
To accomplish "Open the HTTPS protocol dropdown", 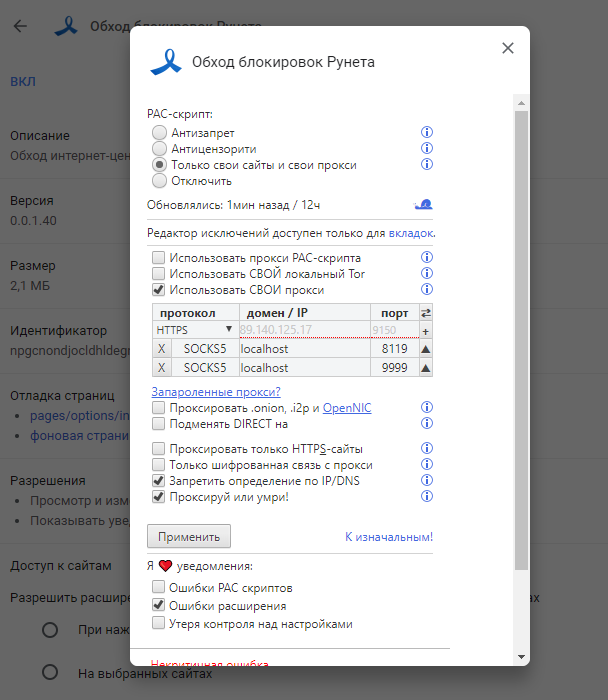I will pos(195,330).
